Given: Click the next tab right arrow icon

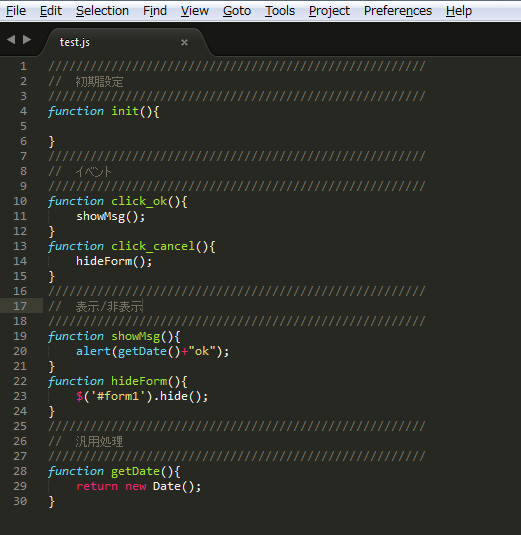Looking at the screenshot, I should [x=27, y=40].
